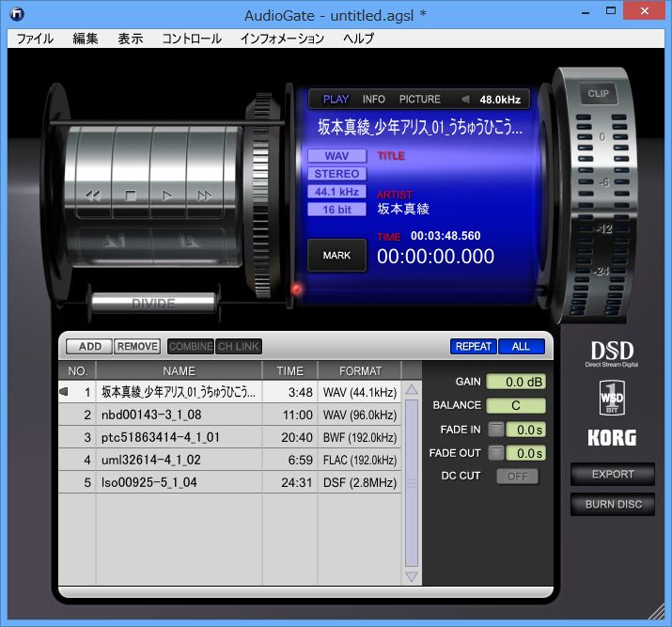Image resolution: width=672 pixels, height=627 pixels.
Task: Click the 48.0kHz output sample rate
Action: [x=500, y=100]
